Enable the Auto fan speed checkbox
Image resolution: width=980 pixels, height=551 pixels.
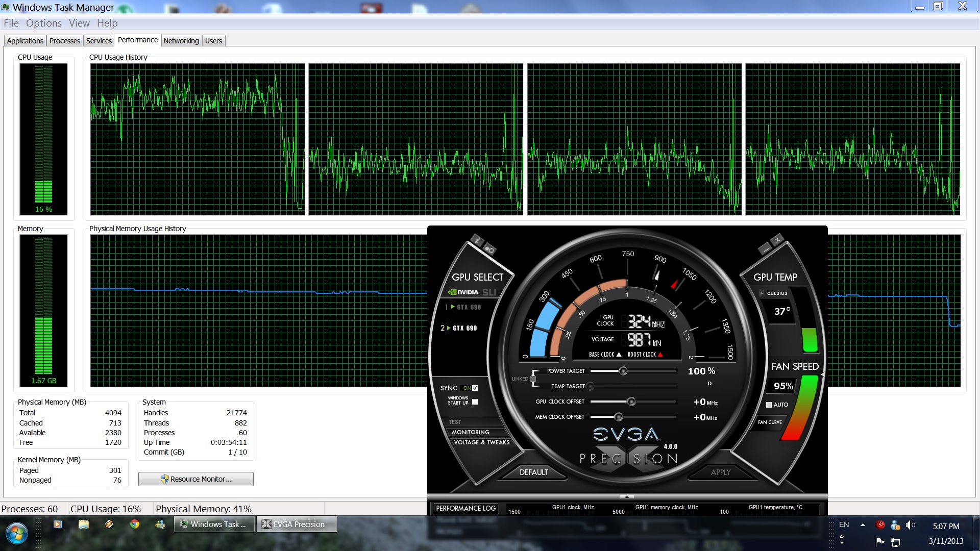coord(769,405)
